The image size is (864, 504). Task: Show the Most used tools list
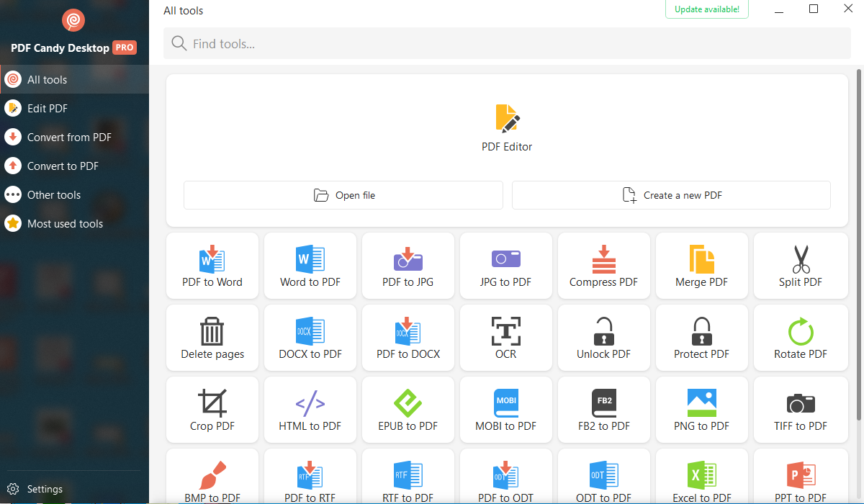65,224
